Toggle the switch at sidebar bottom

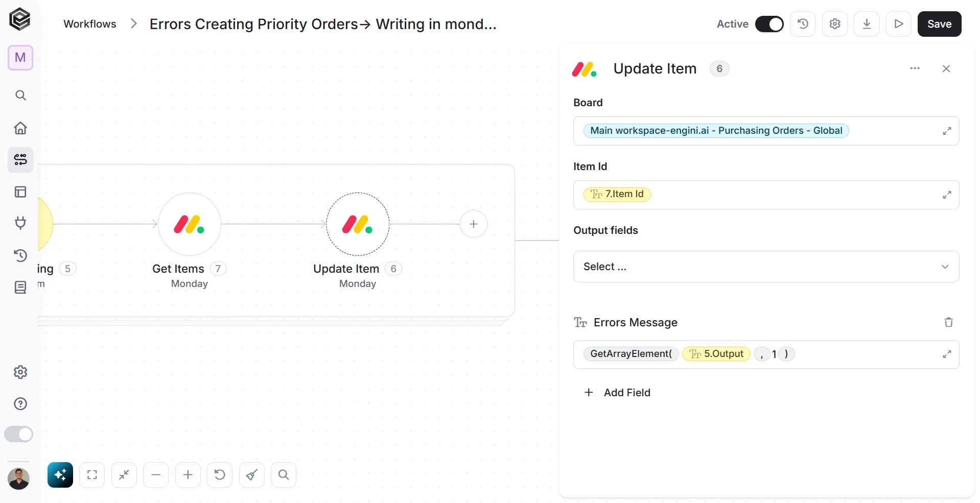19,435
